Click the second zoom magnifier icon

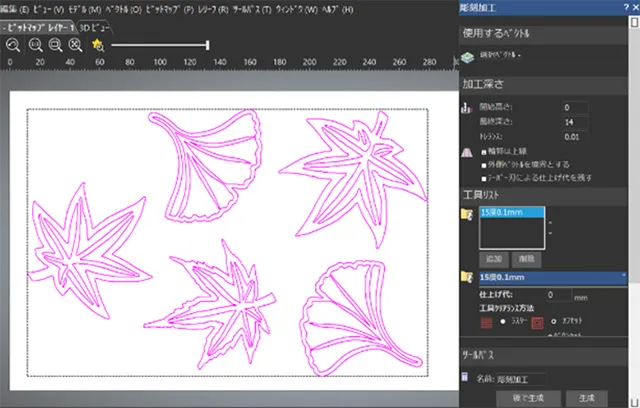(35, 44)
